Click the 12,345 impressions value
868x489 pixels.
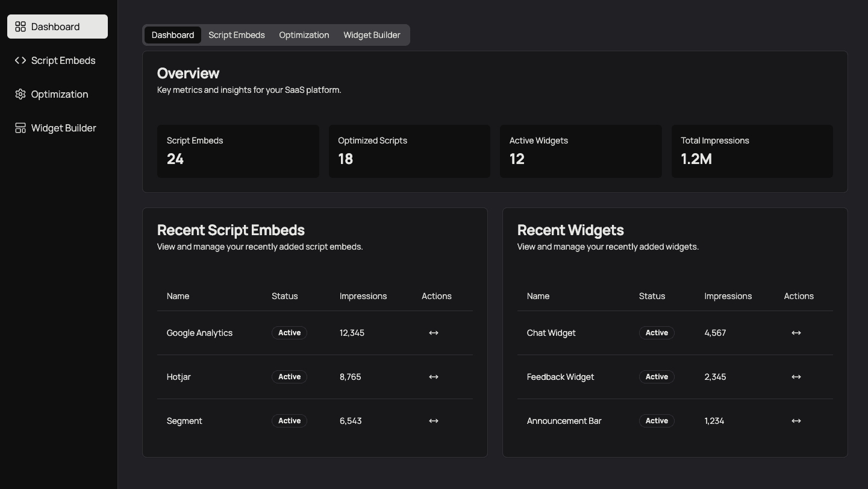tap(352, 333)
